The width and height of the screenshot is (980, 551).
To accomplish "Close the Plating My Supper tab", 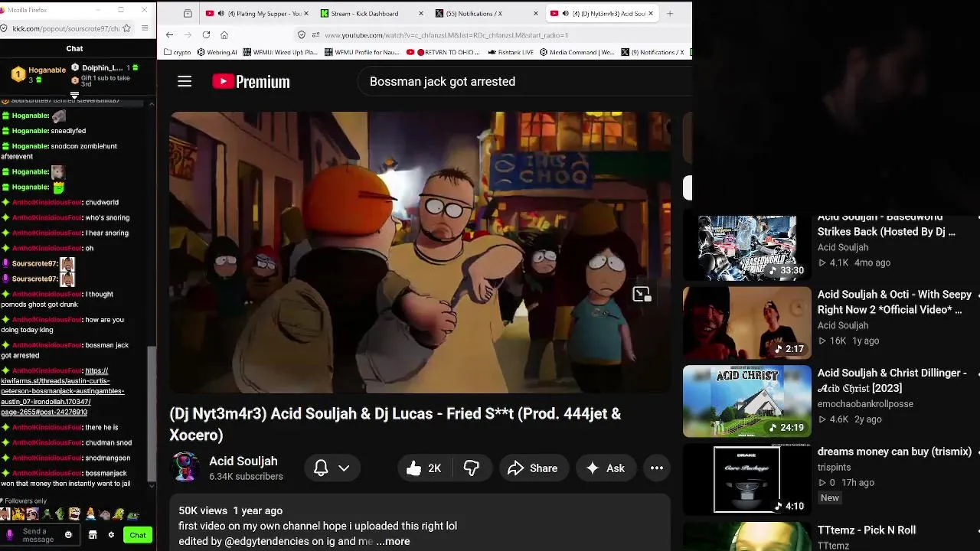I will pyautogui.click(x=307, y=13).
